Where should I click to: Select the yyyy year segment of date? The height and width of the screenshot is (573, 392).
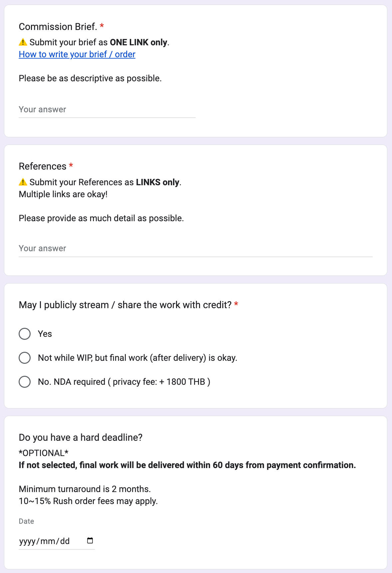tap(27, 541)
